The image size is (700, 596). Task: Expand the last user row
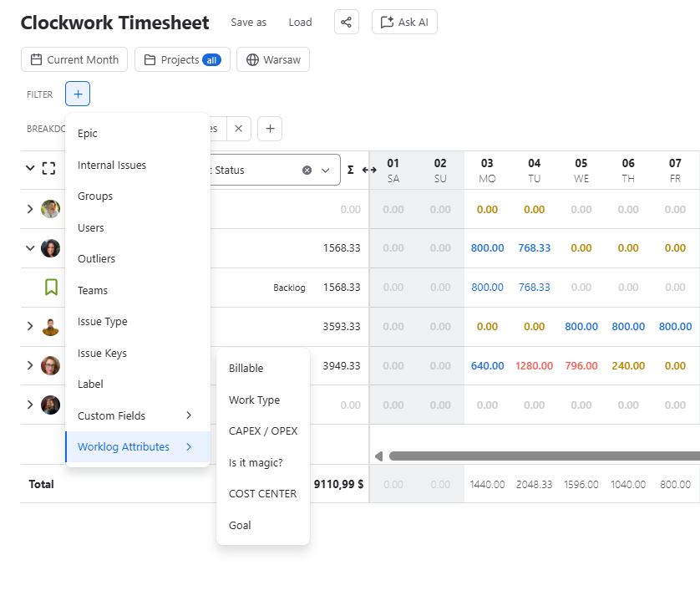tap(30, 405)
